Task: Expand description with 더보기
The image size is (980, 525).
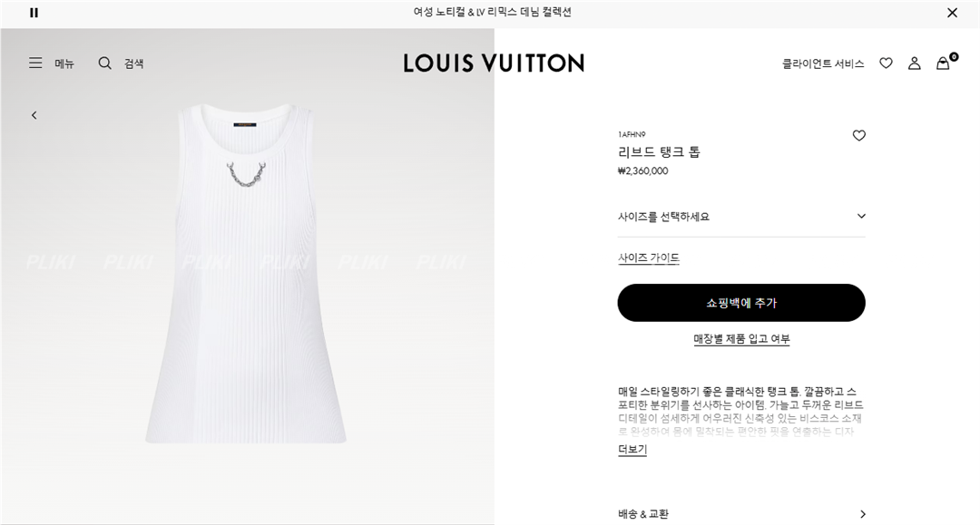Action: 632,450
